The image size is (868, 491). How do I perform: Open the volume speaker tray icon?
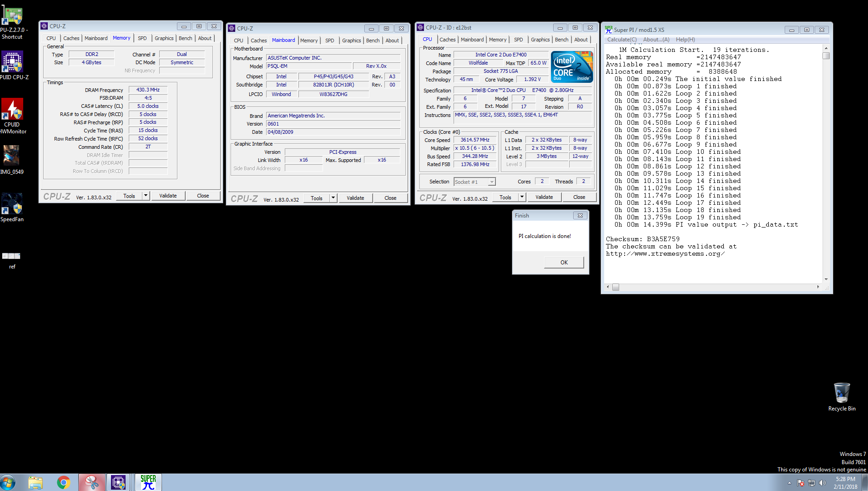click(x=823, y=483)
